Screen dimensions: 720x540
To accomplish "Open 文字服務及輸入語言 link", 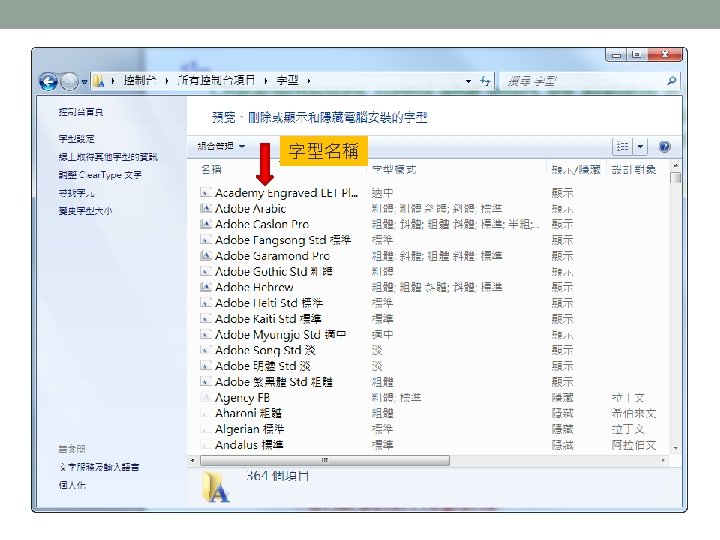I will tap(99, 467).
